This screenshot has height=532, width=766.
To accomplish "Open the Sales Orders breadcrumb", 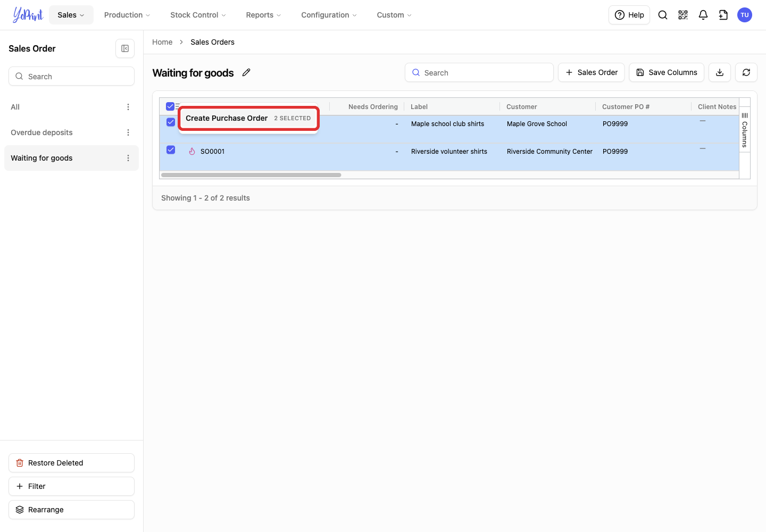I will pyautogui.click(x=212, y=42).
